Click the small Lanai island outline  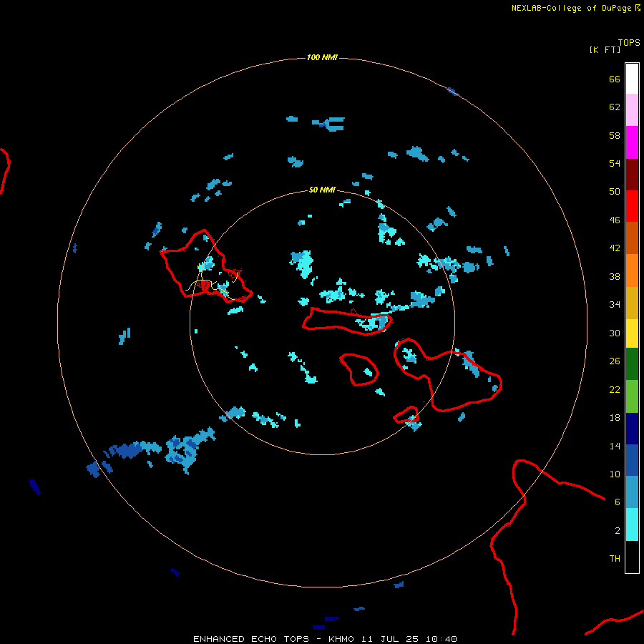coord(359,369)
